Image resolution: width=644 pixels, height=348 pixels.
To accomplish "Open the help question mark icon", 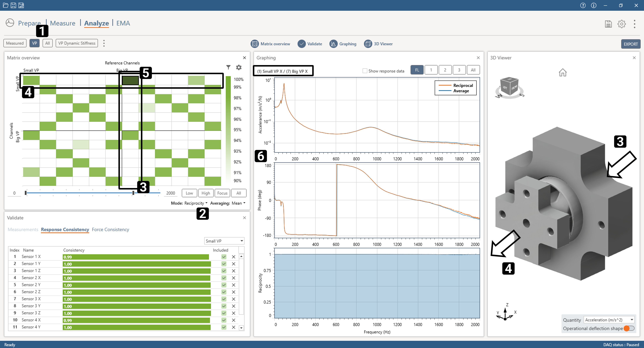I will pyautogui.click(x=583, y=5).
